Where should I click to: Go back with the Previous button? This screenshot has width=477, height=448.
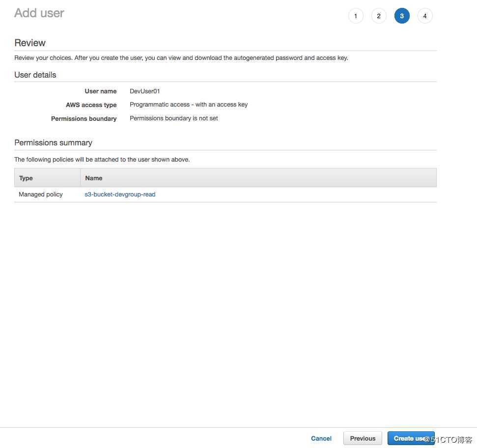pyautogui.click(x=363, y=438)
